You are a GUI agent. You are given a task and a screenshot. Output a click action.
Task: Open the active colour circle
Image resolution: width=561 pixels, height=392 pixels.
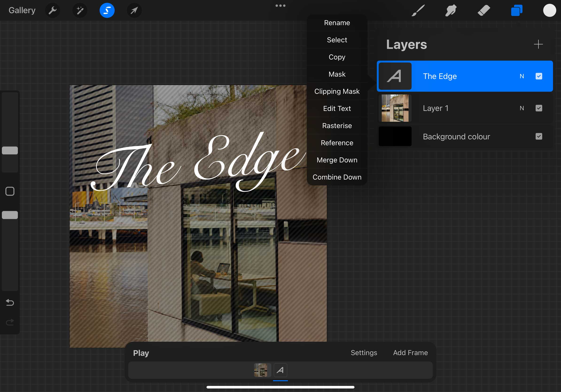(549, 11)
